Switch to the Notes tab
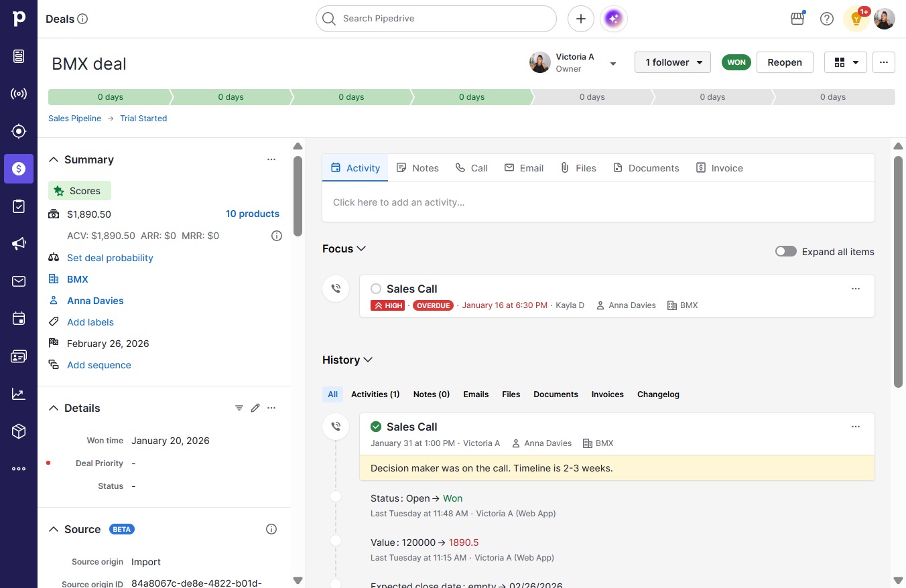Screen dimensions: 906x588 click(417, 168)
